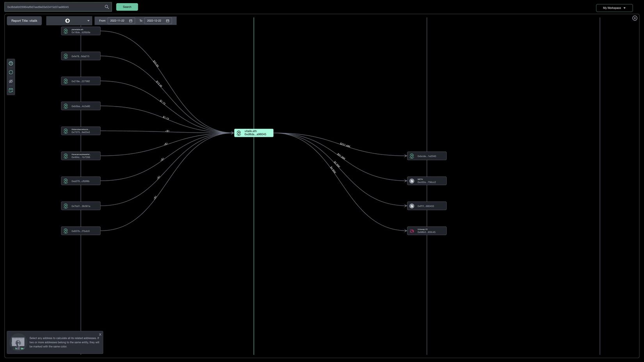Select the 0xff1f...680455 contract node
This screenshot has height=362, width=644.
pyautogui.click(x=427, y=206)
